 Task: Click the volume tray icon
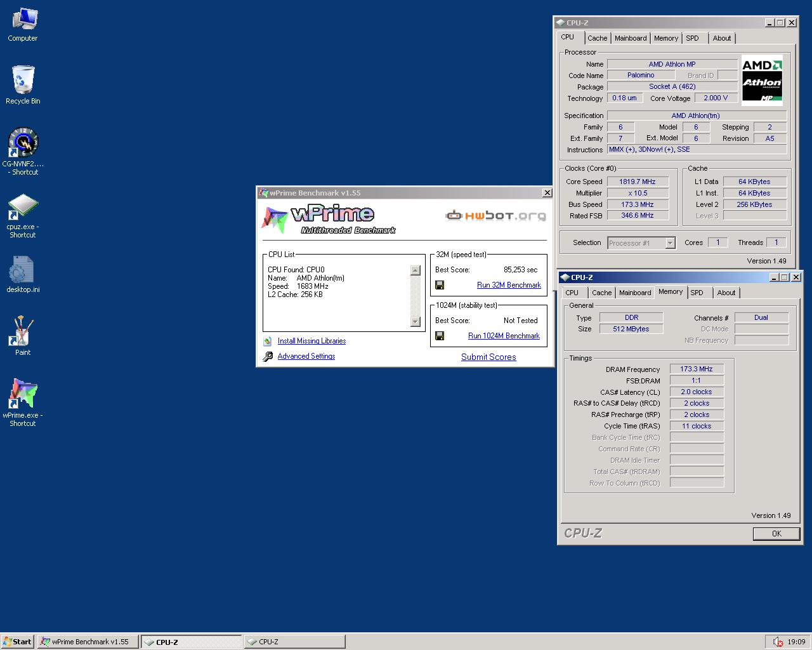click(x=778, y=642)
